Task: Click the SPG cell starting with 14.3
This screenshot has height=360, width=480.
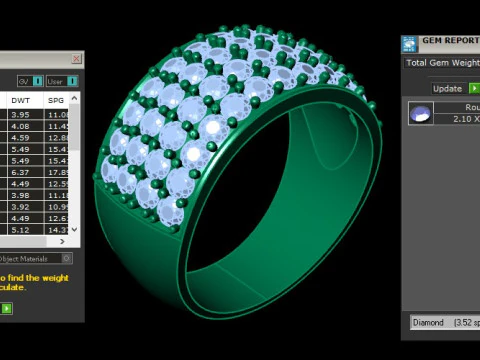Action: click(57, 230)
